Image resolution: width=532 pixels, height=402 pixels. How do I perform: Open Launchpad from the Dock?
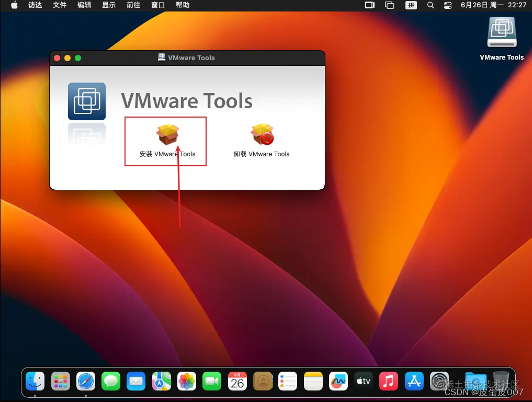point(60,381)
